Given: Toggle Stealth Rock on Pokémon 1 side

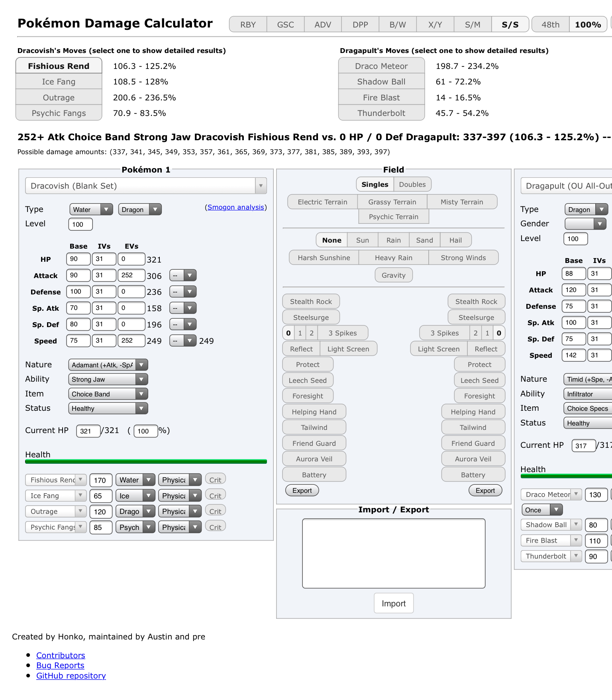Looking at the screenshot, I should pos(311,302).
